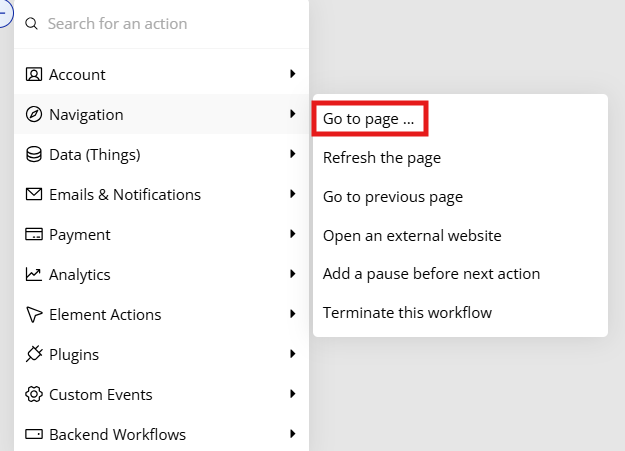Screen dimensions: 625x451
Task: Click the Navigation compass icon
Action: pos(33,114)
